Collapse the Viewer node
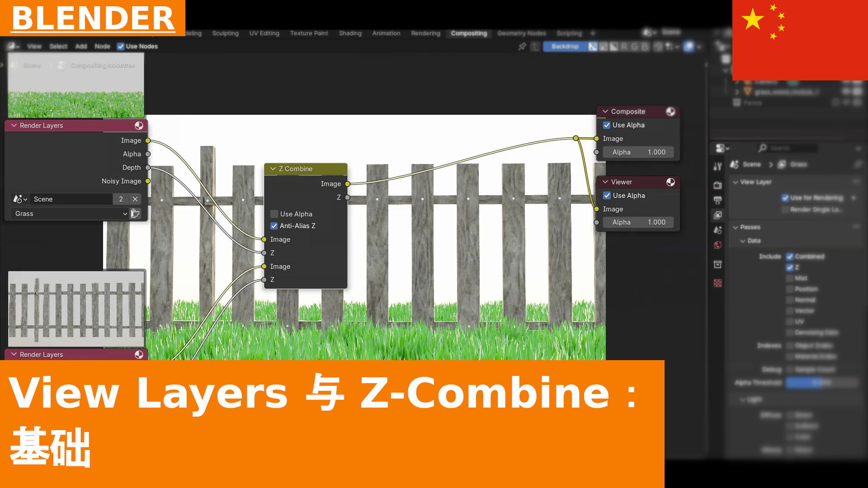 click(605, 182)
